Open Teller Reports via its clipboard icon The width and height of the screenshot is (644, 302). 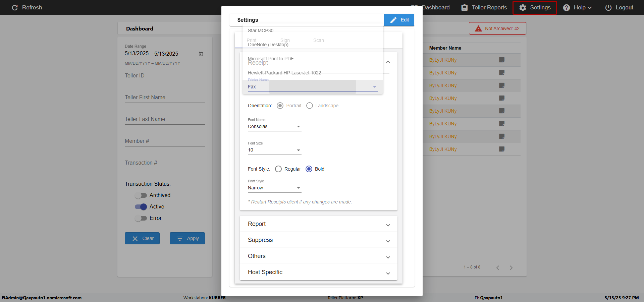pos(465,7)
